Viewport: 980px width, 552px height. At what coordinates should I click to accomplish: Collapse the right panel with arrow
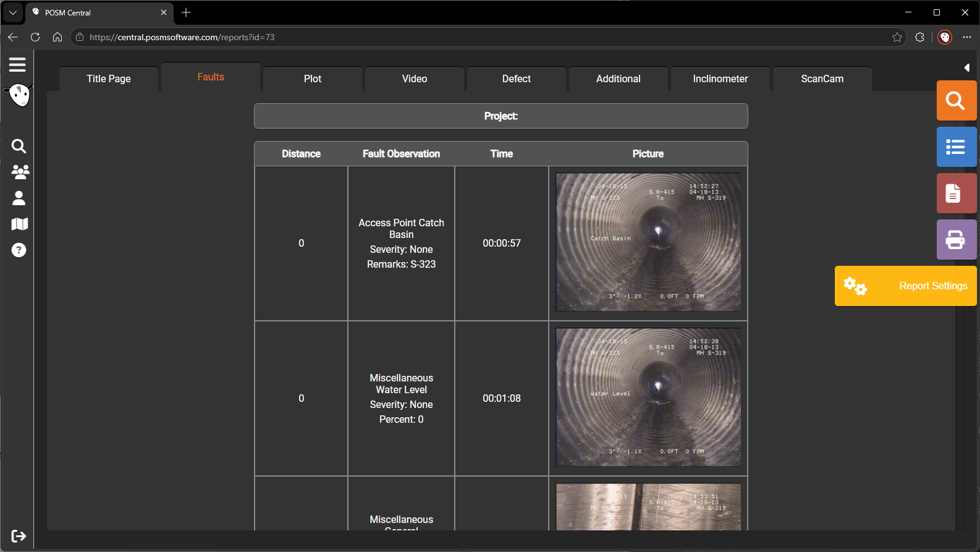click(967, 67)
